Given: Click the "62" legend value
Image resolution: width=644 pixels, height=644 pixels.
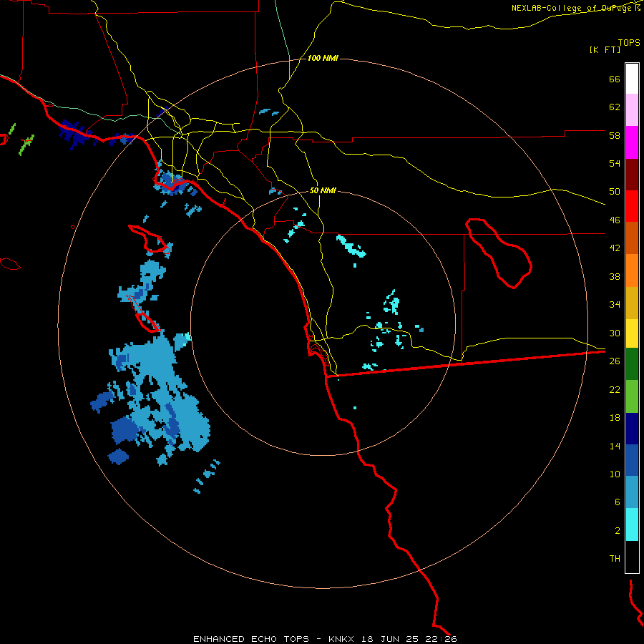Looking at the screenshot, I should click(615, 107).
